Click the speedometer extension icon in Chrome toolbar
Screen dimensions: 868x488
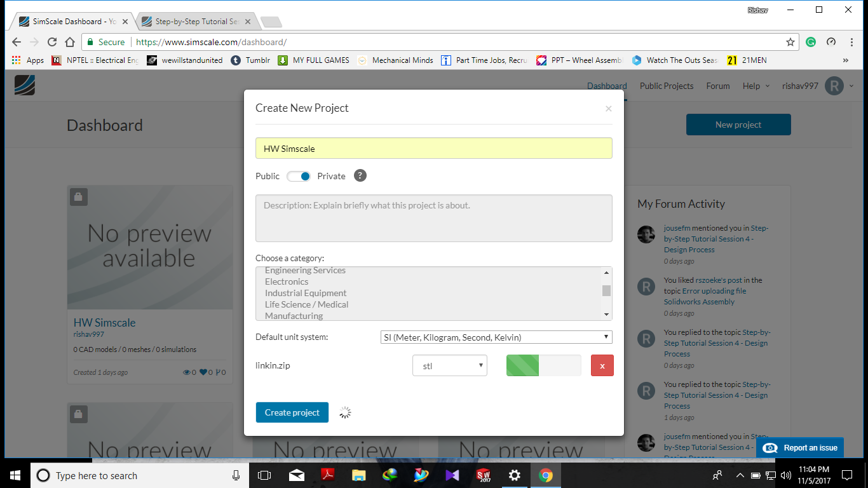click(x=831, y=42)
